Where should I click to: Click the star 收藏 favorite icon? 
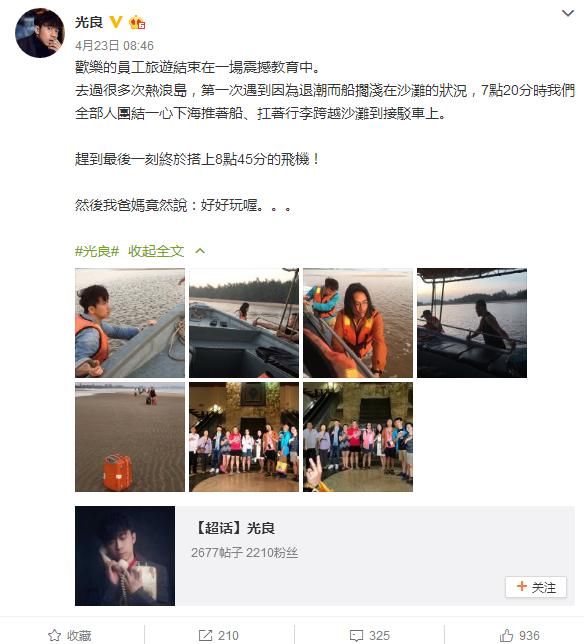tap(55, 635)
